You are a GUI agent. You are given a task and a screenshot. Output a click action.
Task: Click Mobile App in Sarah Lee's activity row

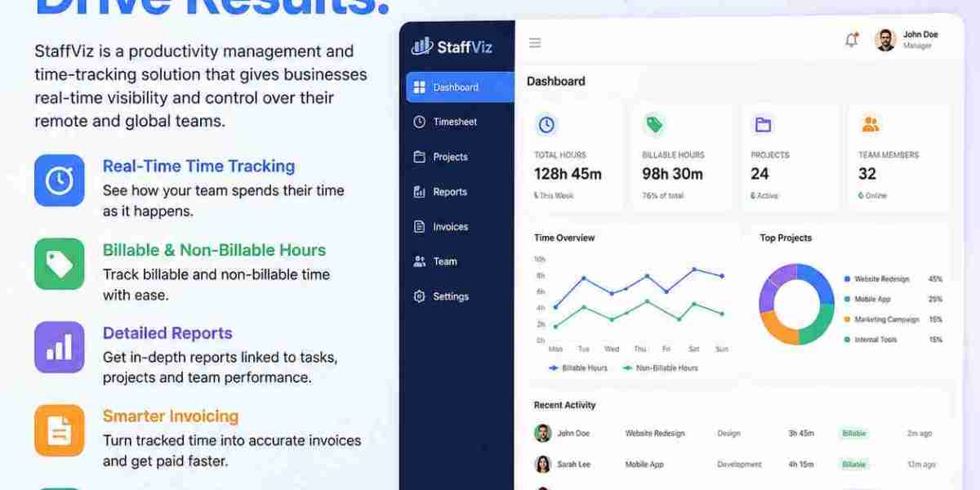644,465
